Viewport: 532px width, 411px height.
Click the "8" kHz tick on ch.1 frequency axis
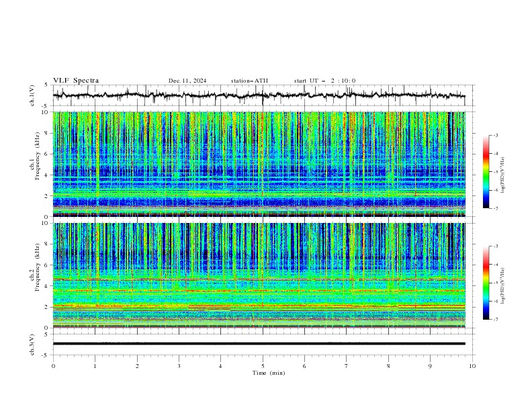pyautogui.click(x=48, y=133)
